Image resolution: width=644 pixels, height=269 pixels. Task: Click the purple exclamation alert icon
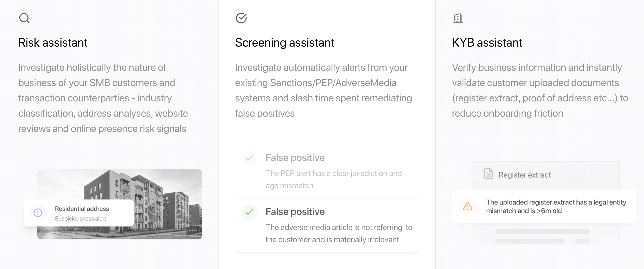38,213
